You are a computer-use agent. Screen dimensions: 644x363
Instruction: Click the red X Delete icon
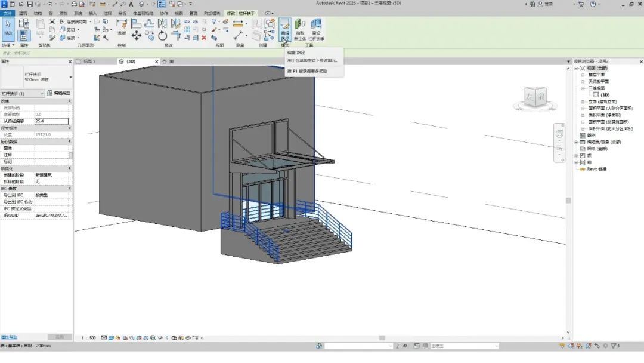pyautogui.click(x=204, y=38)
